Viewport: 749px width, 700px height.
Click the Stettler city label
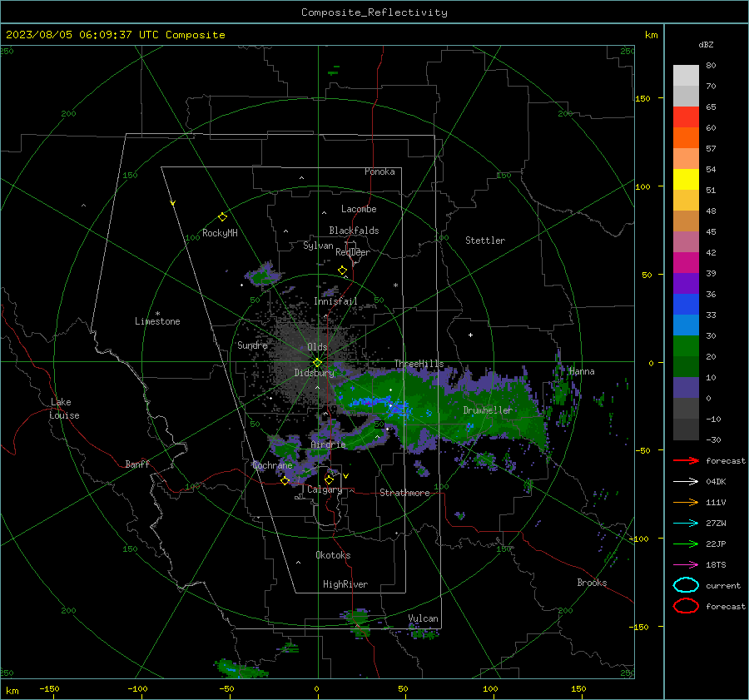click(x=485, y=241)
